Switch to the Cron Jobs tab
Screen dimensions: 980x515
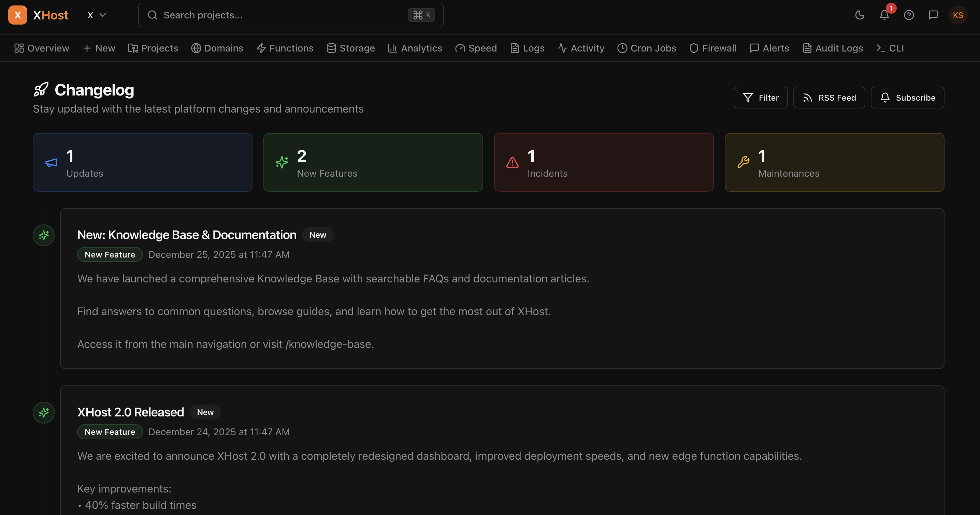click(646, 48)
